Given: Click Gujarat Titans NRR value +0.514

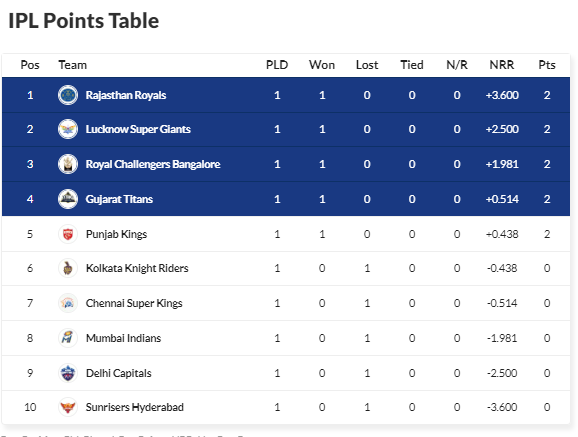Looking at the screenshot, I should pyautogui.click(x=502, y=199).
